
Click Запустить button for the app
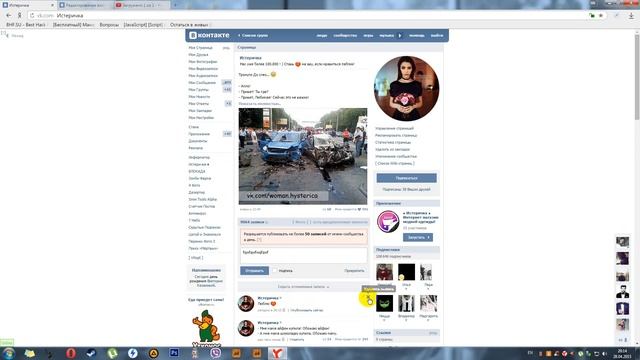418,237
